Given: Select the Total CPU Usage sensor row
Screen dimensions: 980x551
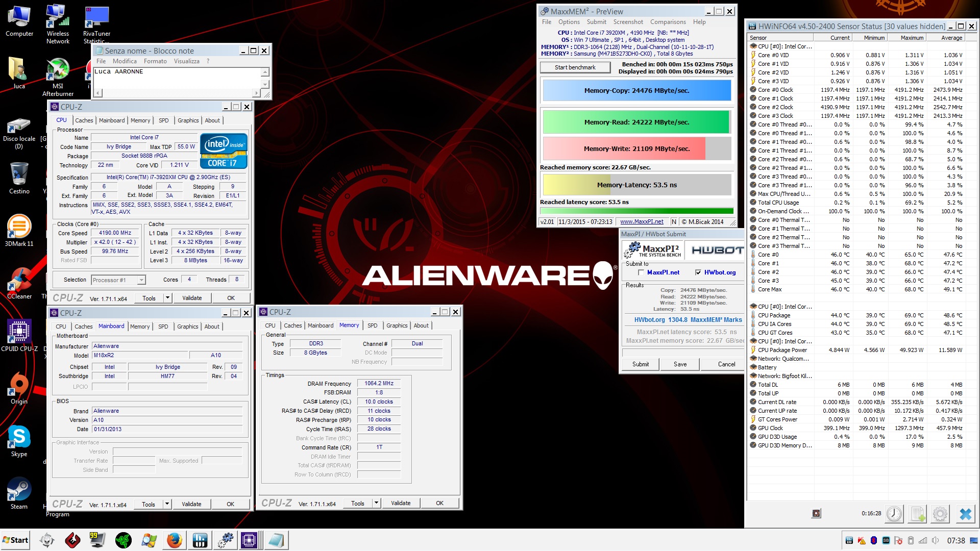Looking at the screenshot, I should (x=856, y=203).
